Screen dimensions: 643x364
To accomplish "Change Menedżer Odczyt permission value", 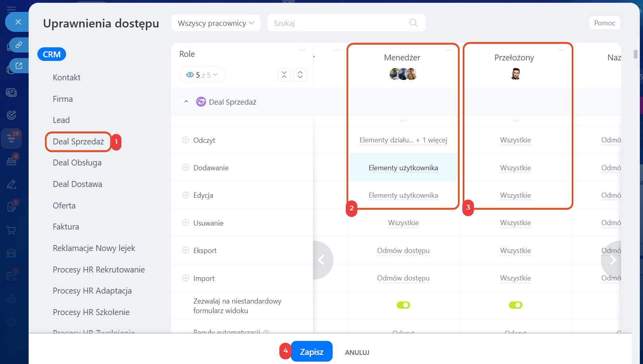I will [x=403, y=140].
